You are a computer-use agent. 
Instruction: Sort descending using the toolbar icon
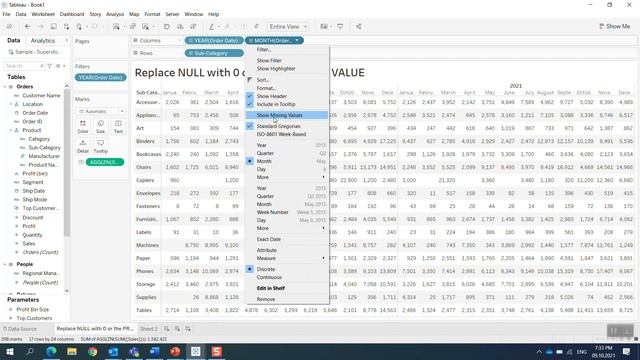pos(193,27)
